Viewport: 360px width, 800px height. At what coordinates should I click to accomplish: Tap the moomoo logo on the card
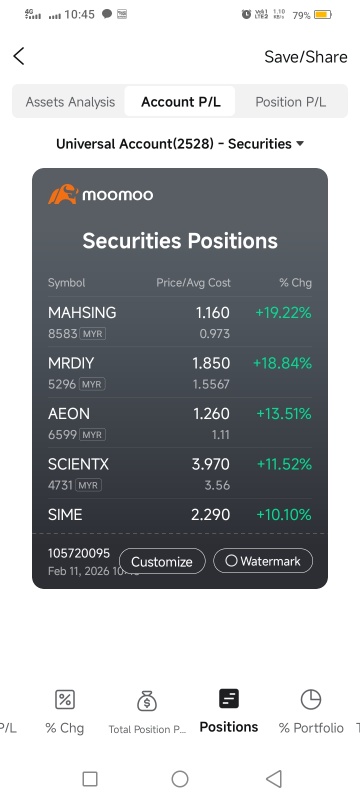tap(101, 194)
